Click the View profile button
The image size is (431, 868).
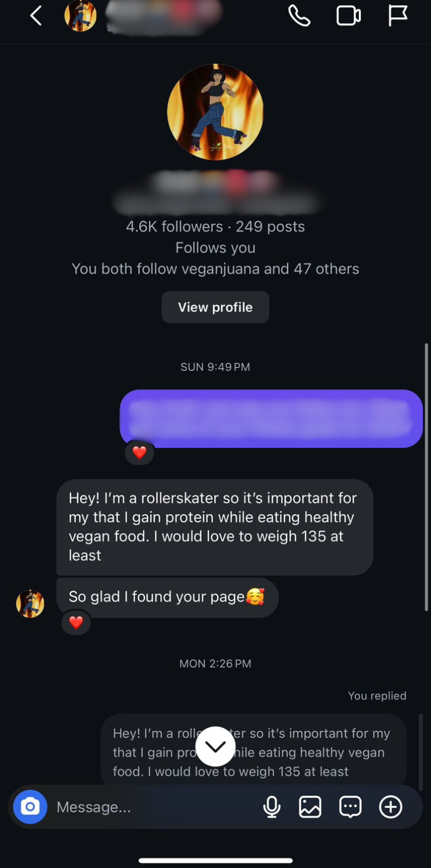tap(215, 307)
